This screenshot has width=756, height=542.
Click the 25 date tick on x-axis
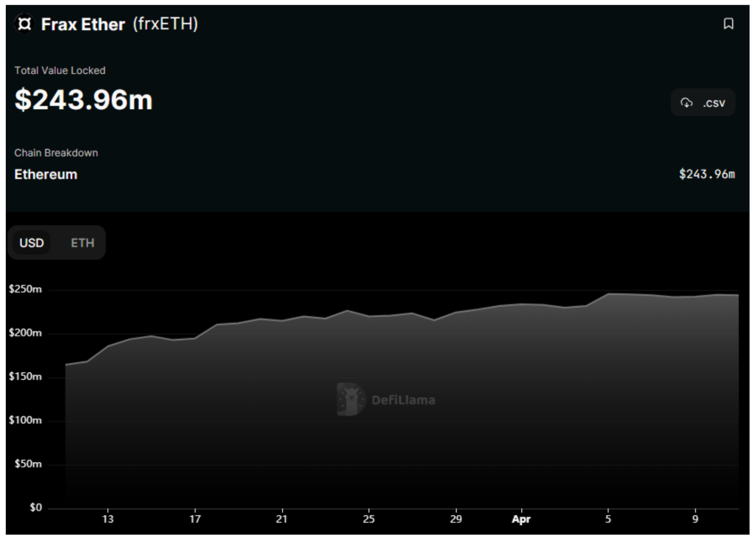tap(368, 519)
